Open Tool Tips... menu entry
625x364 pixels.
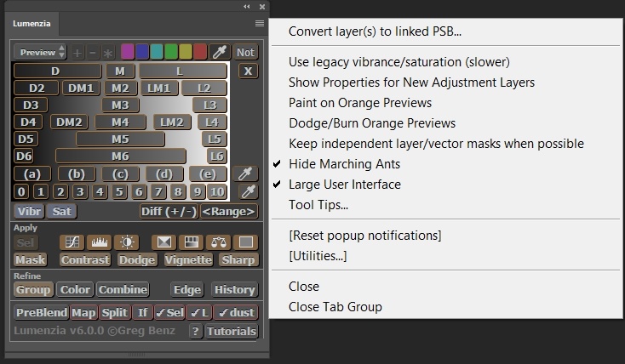pyautogui.click(x=318, y=205)
